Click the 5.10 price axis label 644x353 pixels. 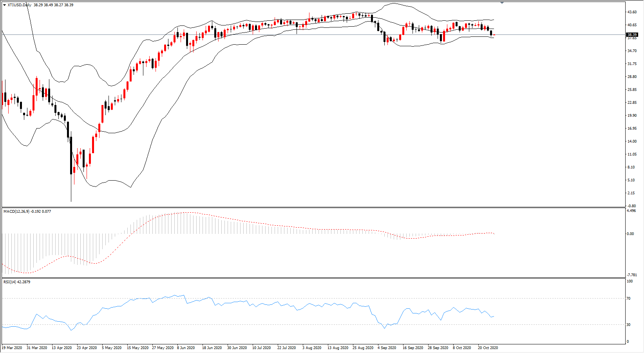[631, 180]
